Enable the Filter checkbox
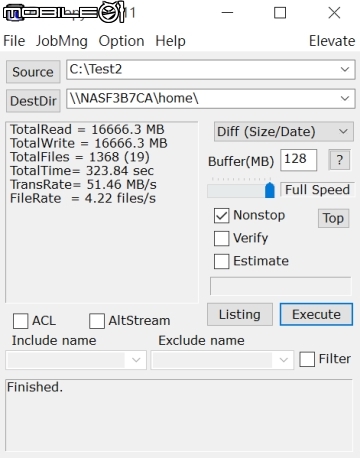This screenshot has width=360, height=458. 307,359
